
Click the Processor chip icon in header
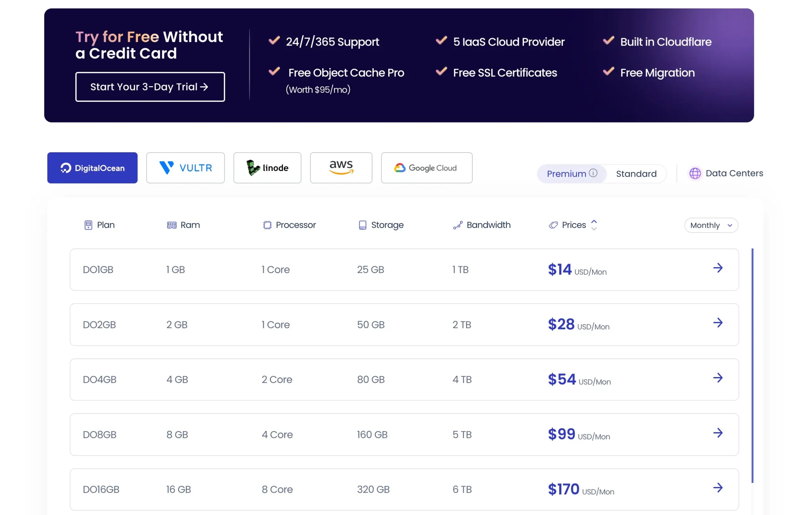coord(267,225)
